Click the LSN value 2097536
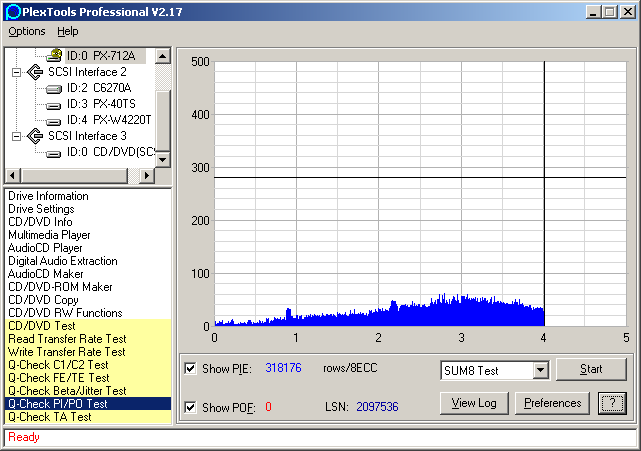Screen dimensions: 641x451 377,407
